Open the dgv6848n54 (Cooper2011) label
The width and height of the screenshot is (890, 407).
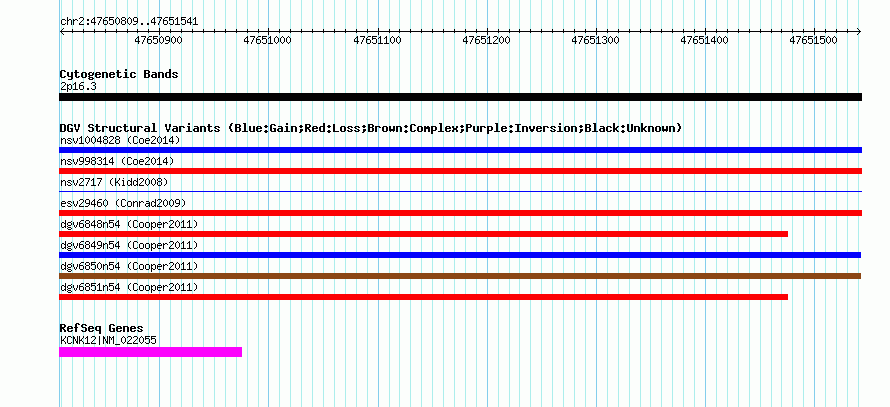[x=129, y=224]
